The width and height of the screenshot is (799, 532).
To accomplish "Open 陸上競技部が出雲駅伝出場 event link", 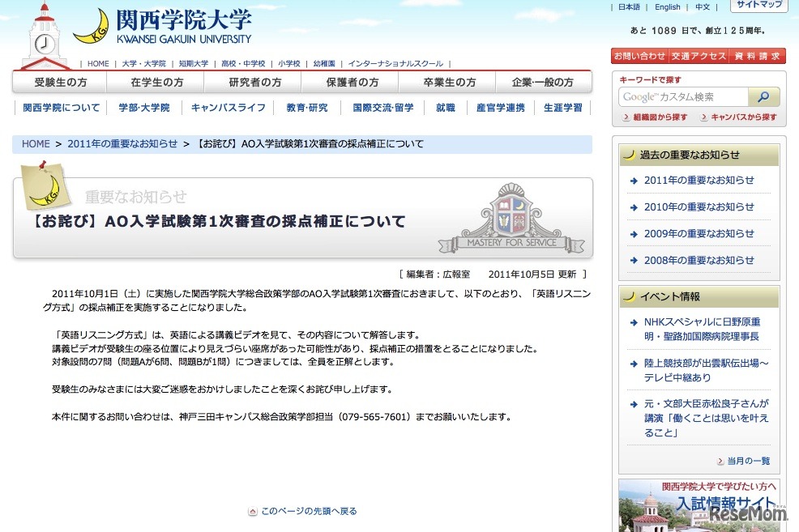I will tap(707, 370).
